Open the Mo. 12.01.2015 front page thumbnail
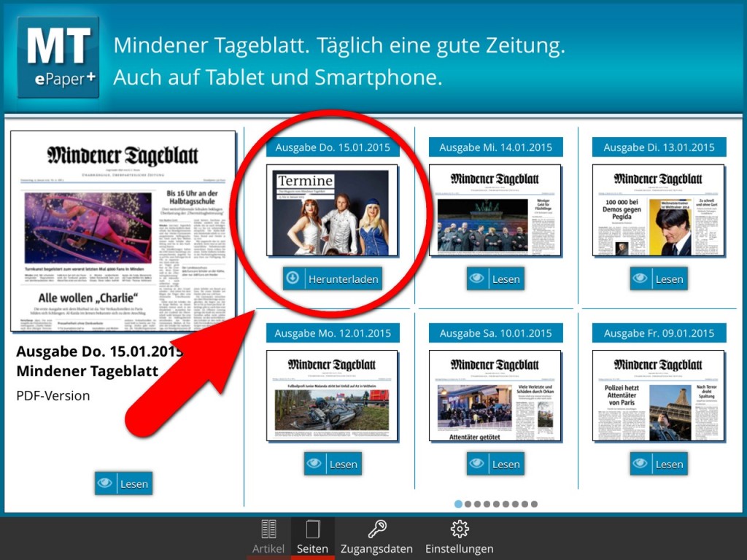747x560 pixels. (332, 396)
